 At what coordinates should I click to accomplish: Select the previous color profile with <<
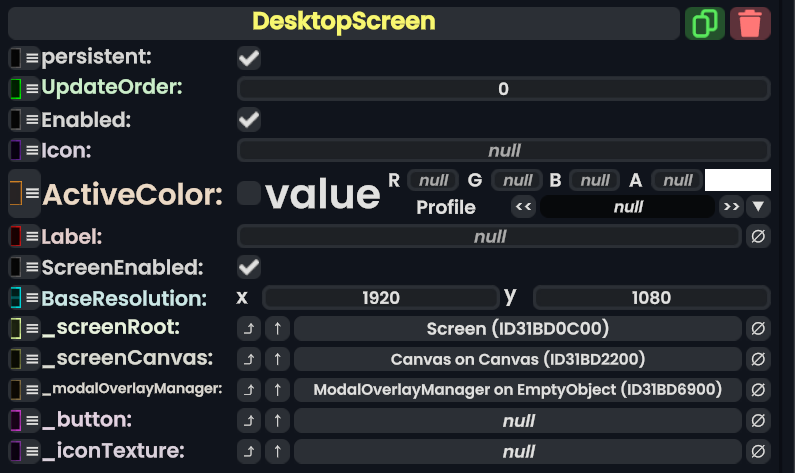click(523, 207)
